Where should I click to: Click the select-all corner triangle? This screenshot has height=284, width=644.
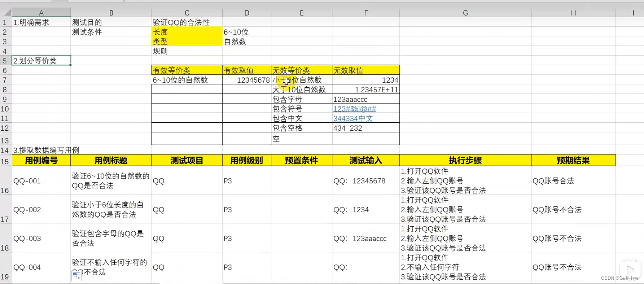[x=7, y=13]
